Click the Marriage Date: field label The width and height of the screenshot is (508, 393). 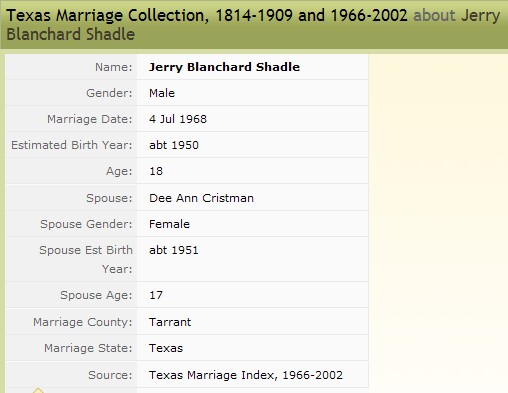click(x=90, y=119)
